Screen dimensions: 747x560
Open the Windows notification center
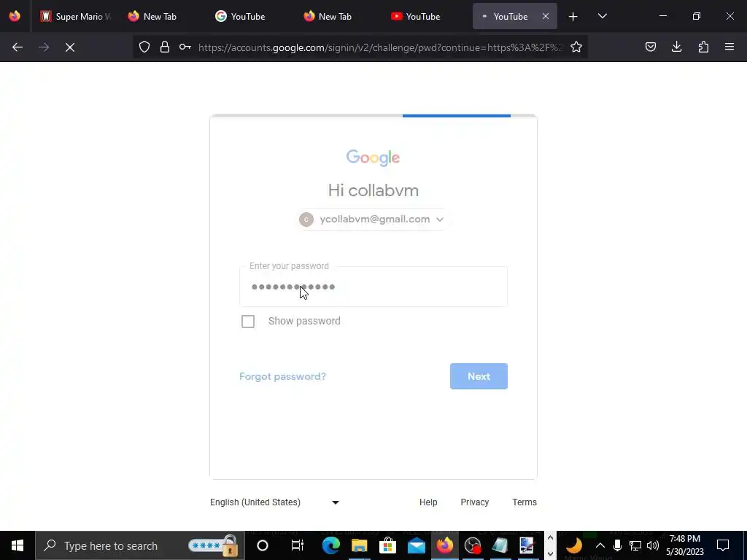(x=723, y=545)
